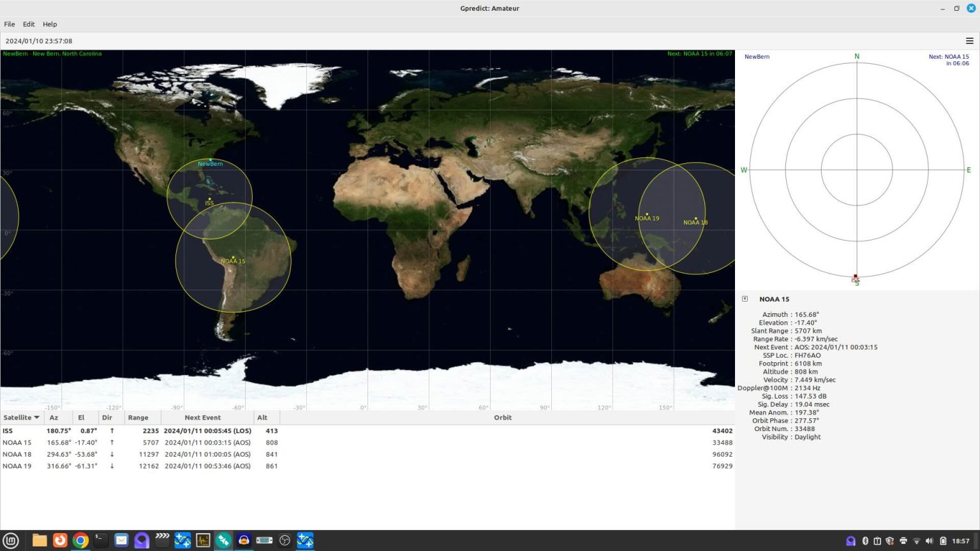Click the NewBern ground station marker on map
Screen dimensions: 980x551
click(x=211, y=160)
